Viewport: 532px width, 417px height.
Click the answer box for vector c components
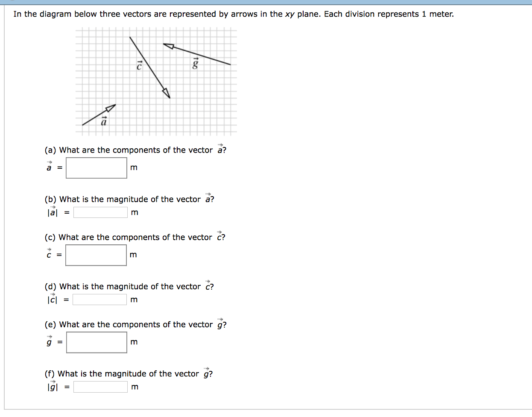pos(96,255)
